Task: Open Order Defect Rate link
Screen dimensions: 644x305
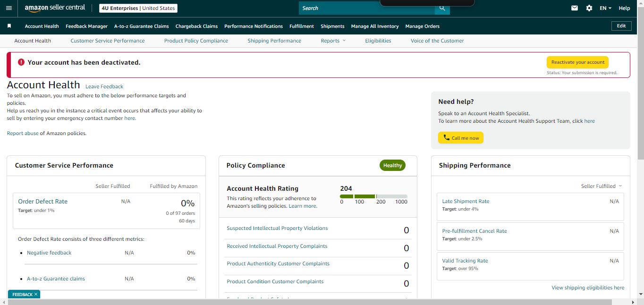Action: pyautogui.click(x=42, y=201)
